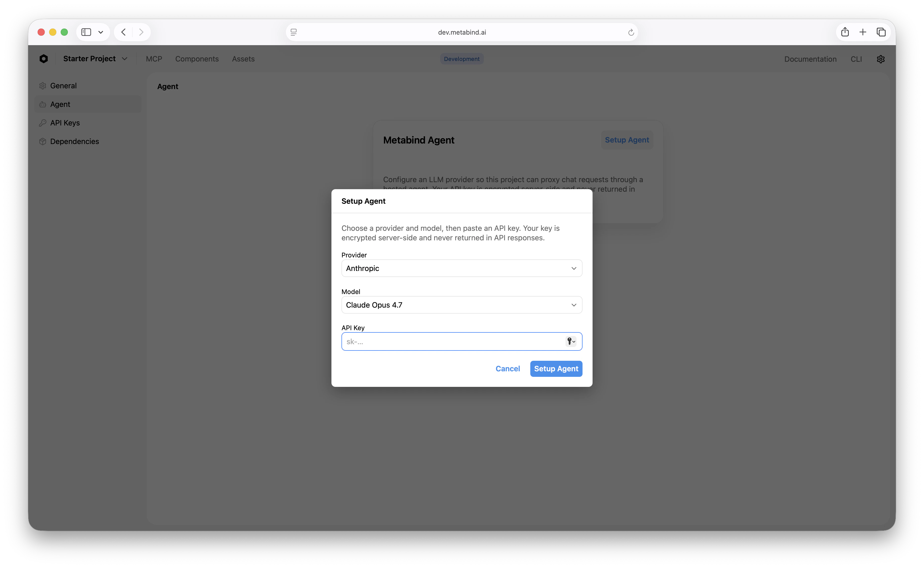Go forward with the Safari forward arrow

coord(141,32)
